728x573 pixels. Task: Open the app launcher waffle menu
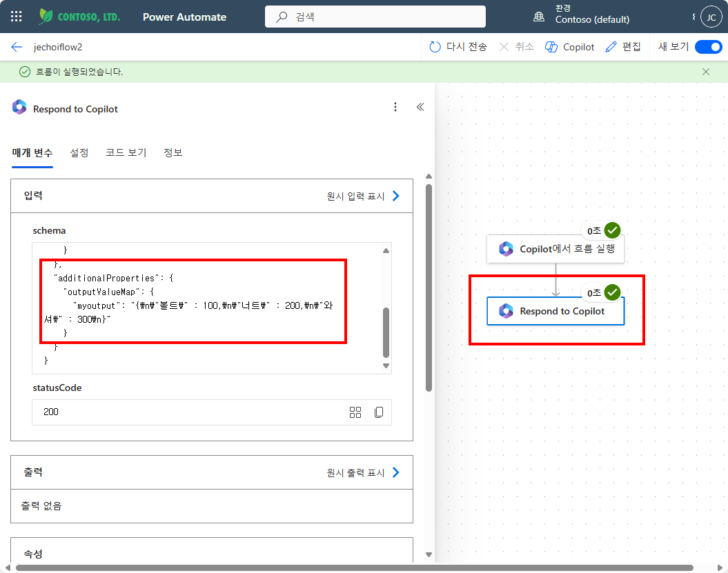point(17,17)
